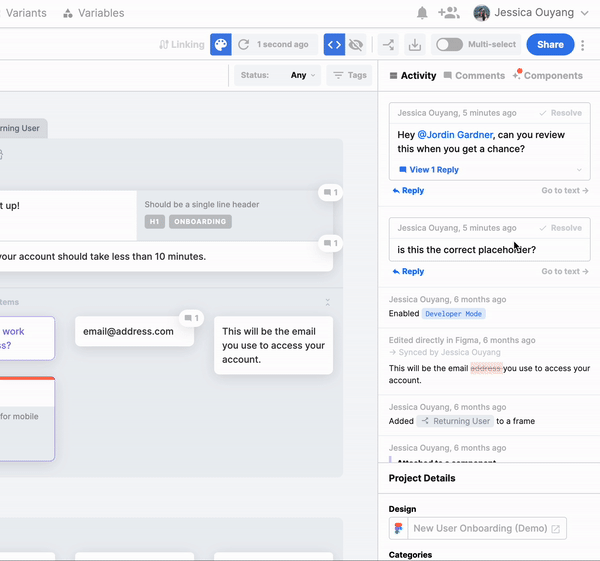600x561 pixels.
Task: Open the New User Onboarding Figma link
Action: (x=480, y=528)
